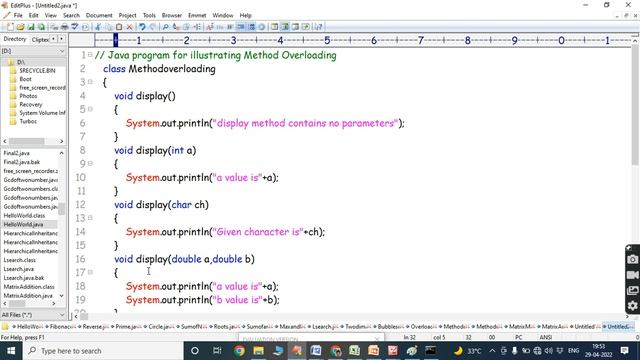Click the screen recorder video camera icon

(x=632, y=275)
